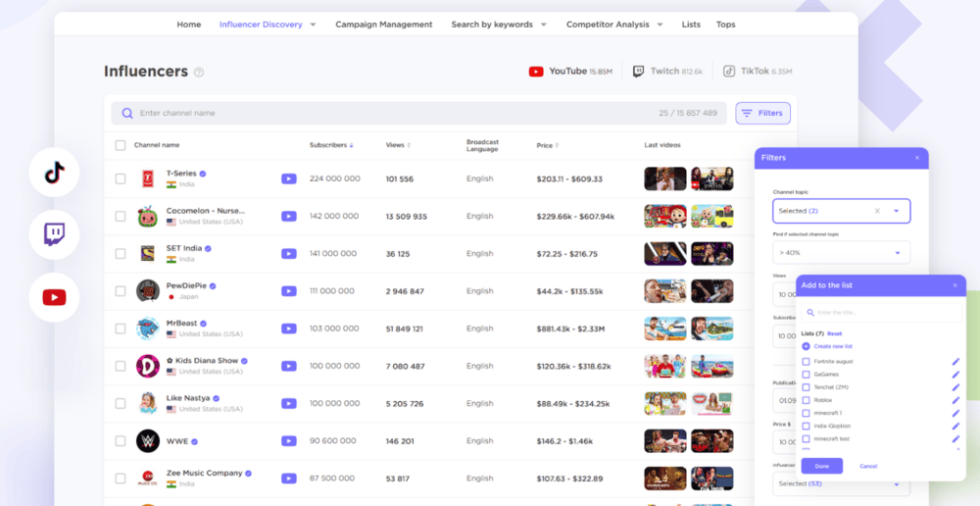
Task: Close the Add to the list dialog
Action: [955, 285]
